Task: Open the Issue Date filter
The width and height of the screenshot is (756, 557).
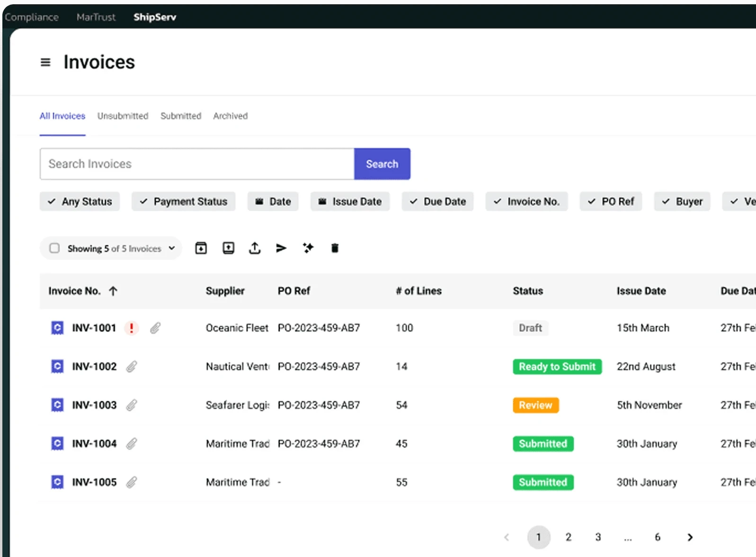Action: tap(350, 202)
